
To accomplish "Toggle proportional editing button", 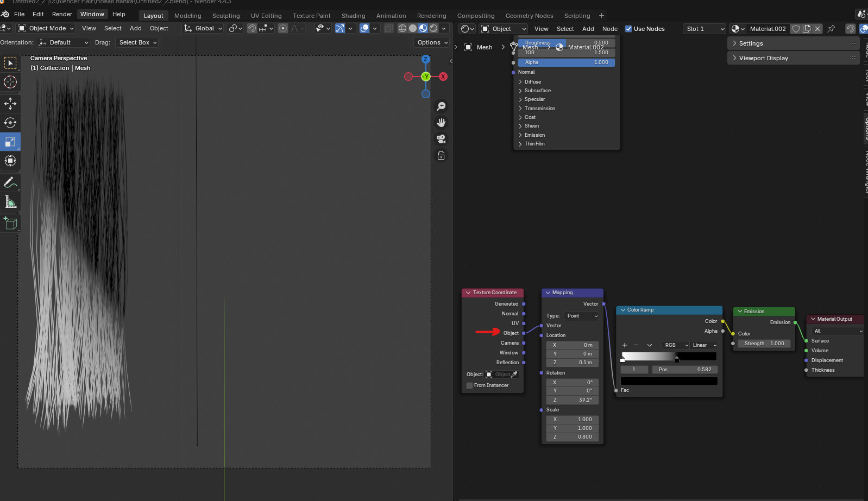I will (283, 28).
